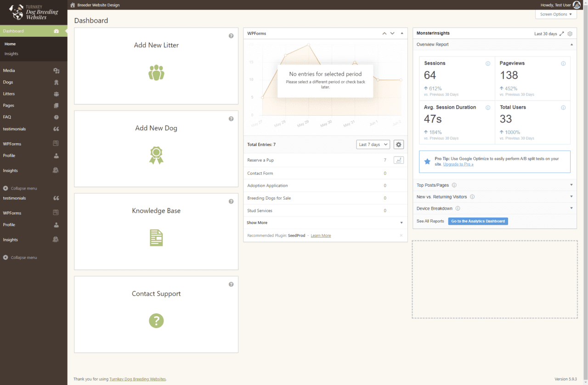The height and width of the screenshot is (385, 588).
Task: Expand Show More forms list
Action: (x=257, y=223)
